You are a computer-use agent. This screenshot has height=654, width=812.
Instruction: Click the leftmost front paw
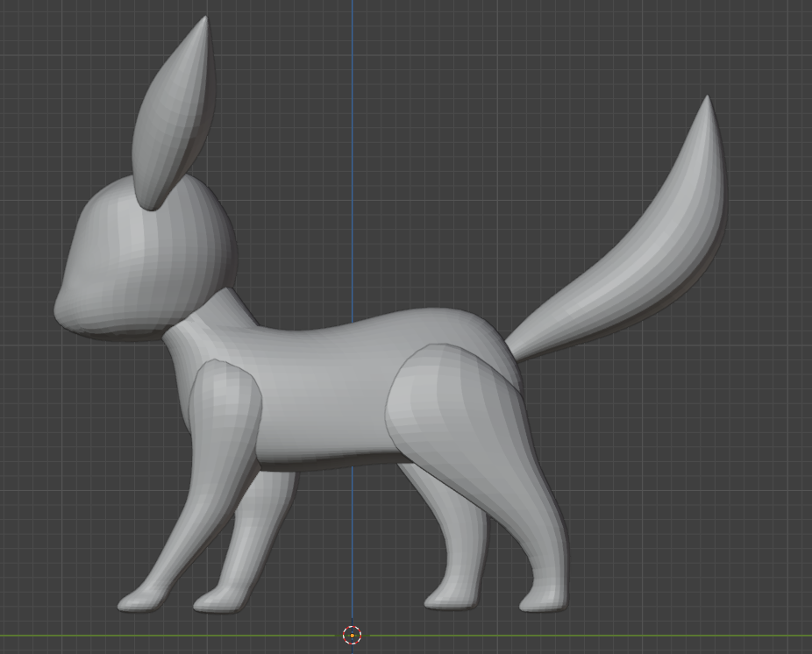(x=136, y=601)
